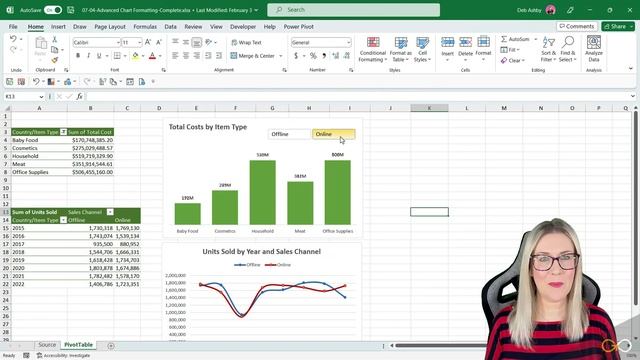Open the File menu
Image resolution: width=640 pixels, height=360 pixels.
point(13,27)
